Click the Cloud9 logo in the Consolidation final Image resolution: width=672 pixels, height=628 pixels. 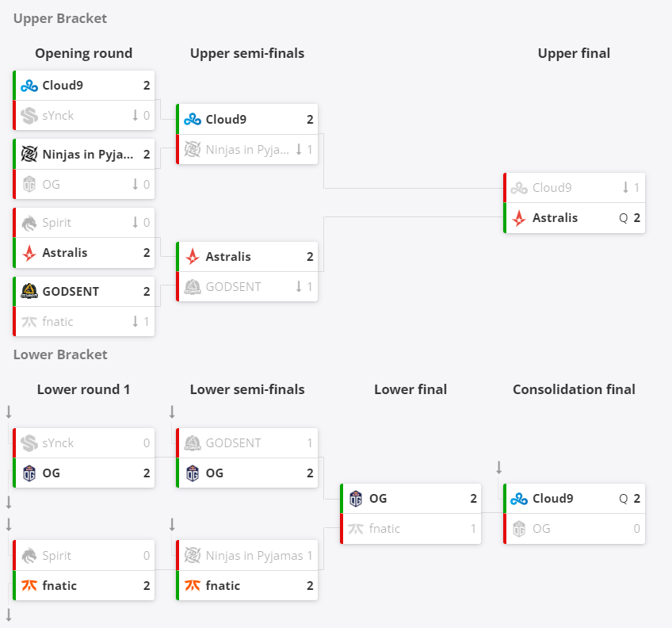point(519,499)
